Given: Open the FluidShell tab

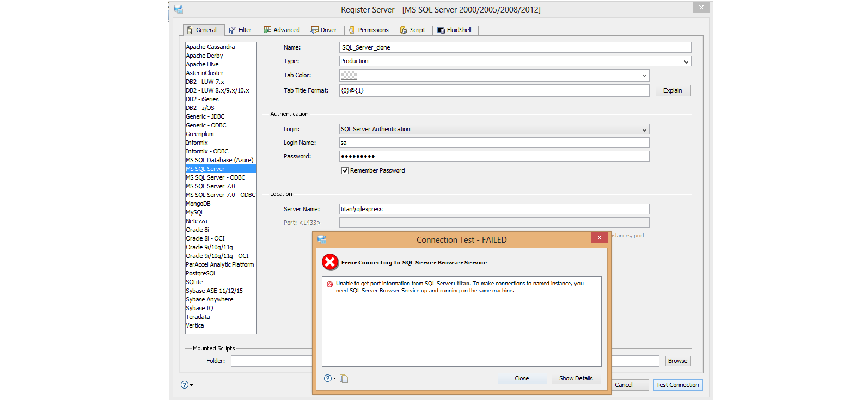Looking at the screenshot, I should click(x=455, y=30).
